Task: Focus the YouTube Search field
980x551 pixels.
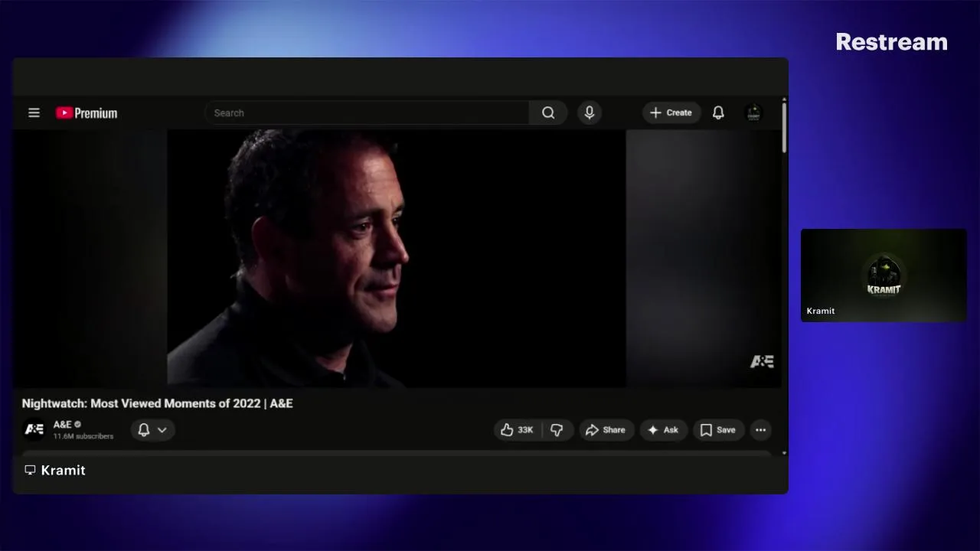Action: tap(367, 112)
